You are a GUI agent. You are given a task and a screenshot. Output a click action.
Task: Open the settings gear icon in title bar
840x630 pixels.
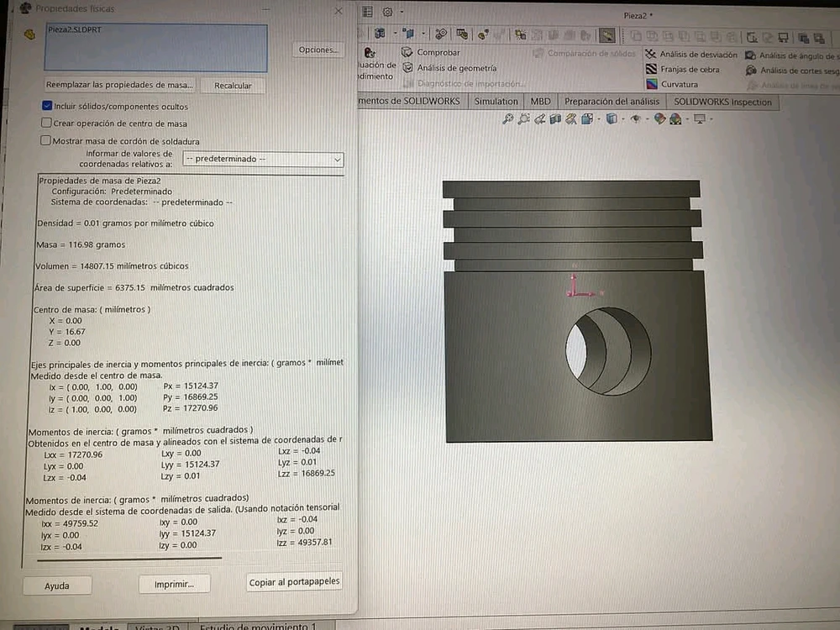(x=388, y=12)
